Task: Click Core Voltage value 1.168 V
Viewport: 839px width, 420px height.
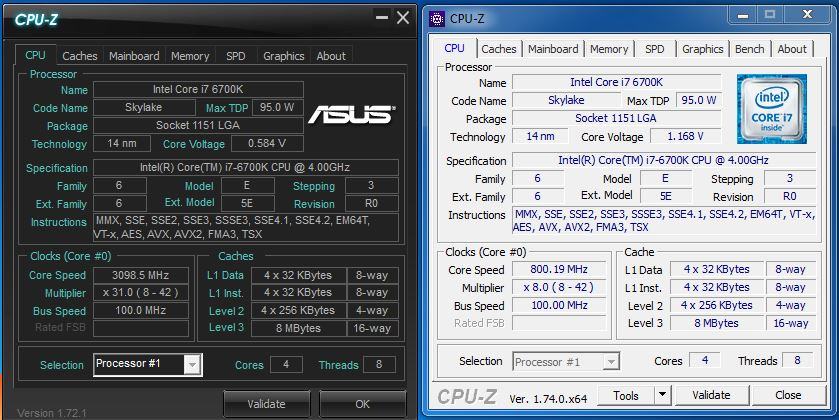Action: coord(685,136)
